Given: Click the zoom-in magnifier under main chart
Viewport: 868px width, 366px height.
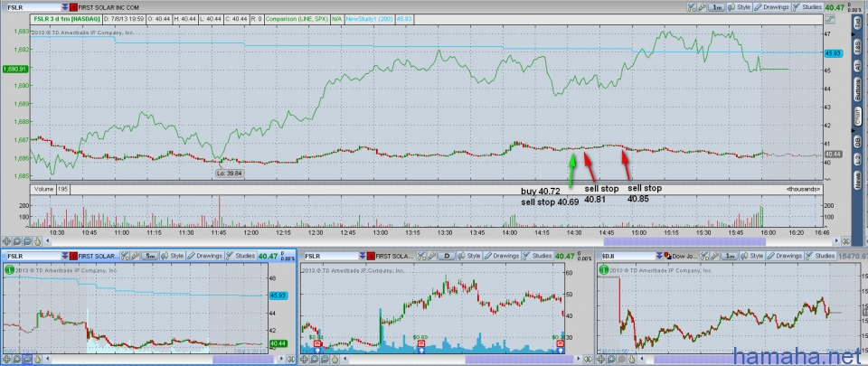Looking at the screenshot, I should click(16, 241).
